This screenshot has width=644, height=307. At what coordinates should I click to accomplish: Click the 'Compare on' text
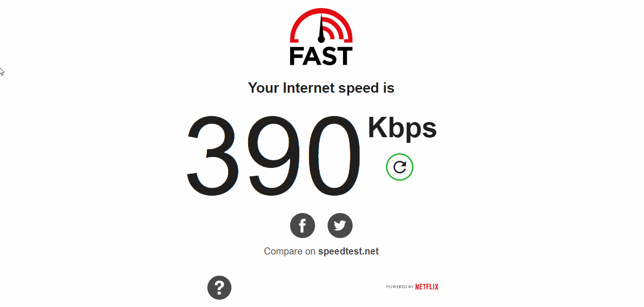pos(290,251)
